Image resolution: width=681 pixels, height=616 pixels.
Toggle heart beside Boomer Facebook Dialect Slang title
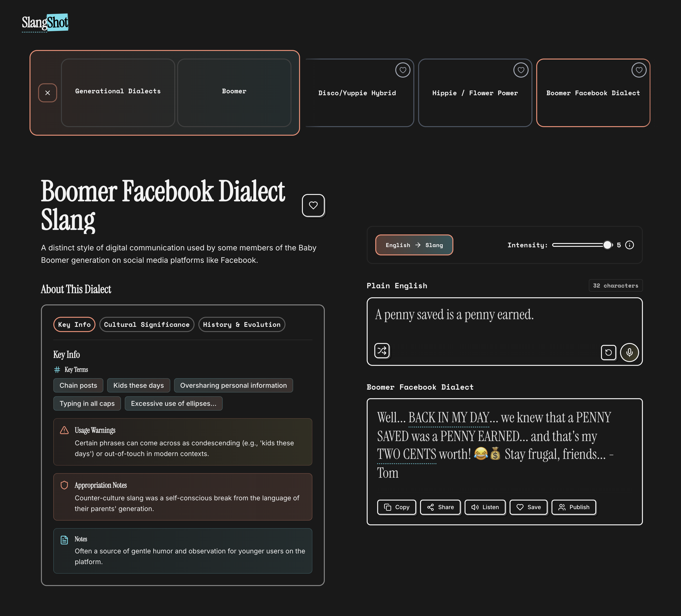pyautogui.click(x=313, y=205)
